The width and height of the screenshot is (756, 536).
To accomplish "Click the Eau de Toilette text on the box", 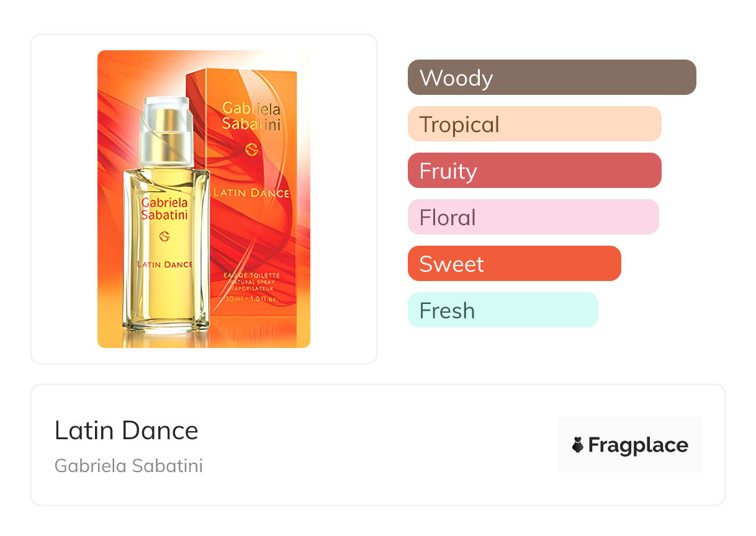I will pos(251,275).
